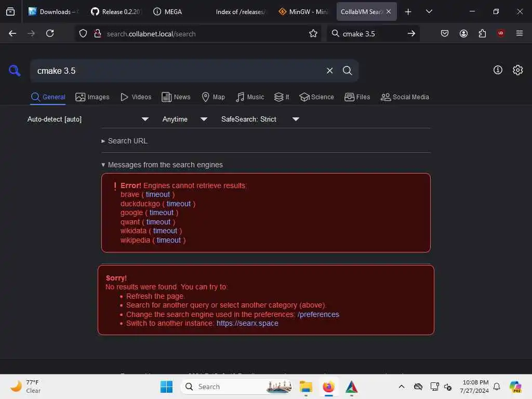
Task: Select the Music search category
Action: coord(250,97)
